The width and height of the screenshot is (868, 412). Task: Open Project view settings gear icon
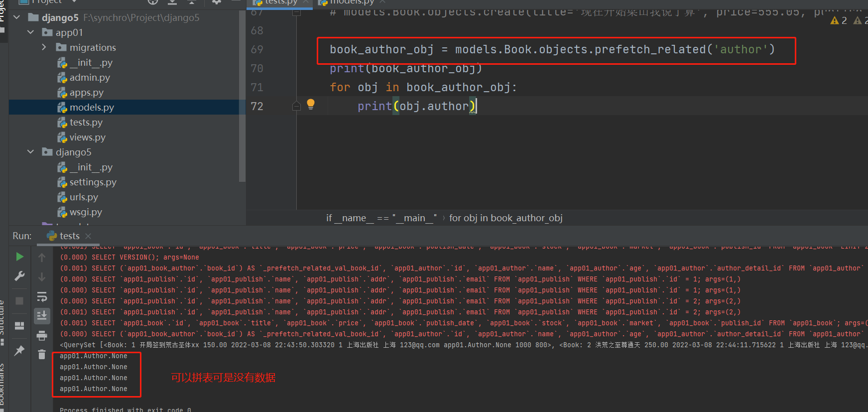216,1
